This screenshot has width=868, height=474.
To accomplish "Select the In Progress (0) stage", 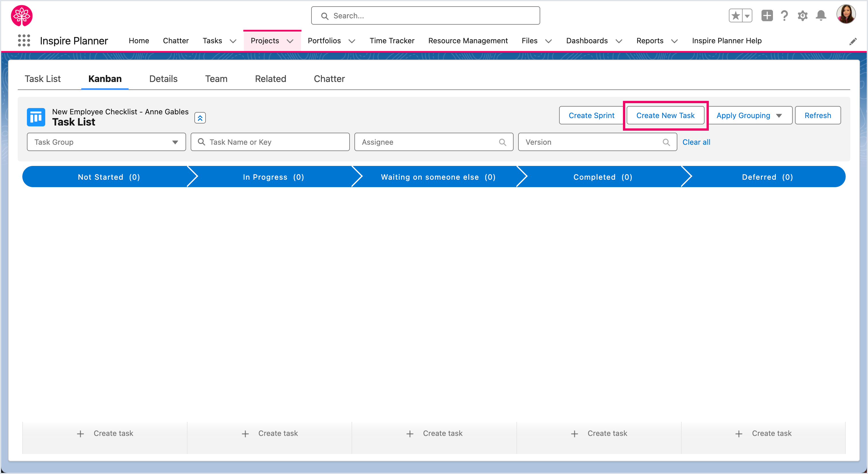I will tap(273, 177).
